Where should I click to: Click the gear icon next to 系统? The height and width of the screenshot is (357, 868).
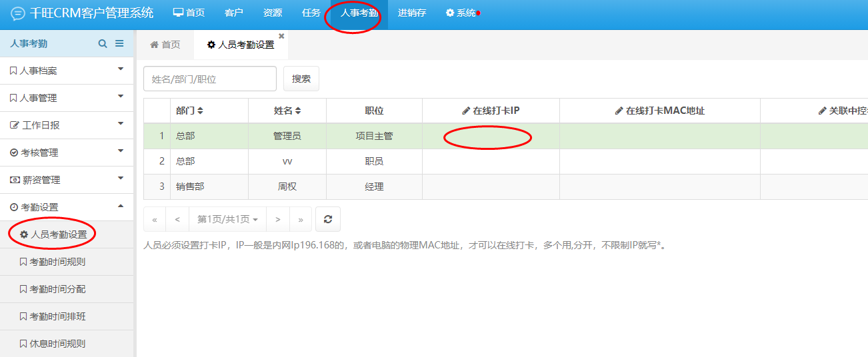(x=450, y=13)
